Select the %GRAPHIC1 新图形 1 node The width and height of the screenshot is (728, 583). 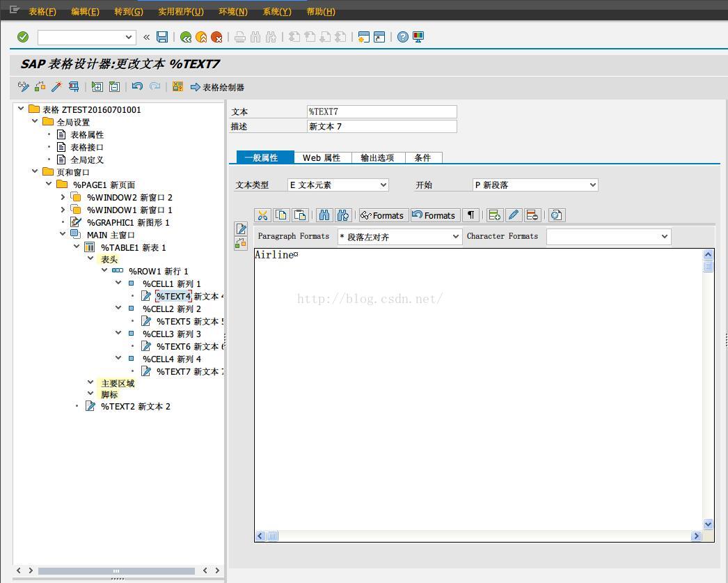pos(128,222)
